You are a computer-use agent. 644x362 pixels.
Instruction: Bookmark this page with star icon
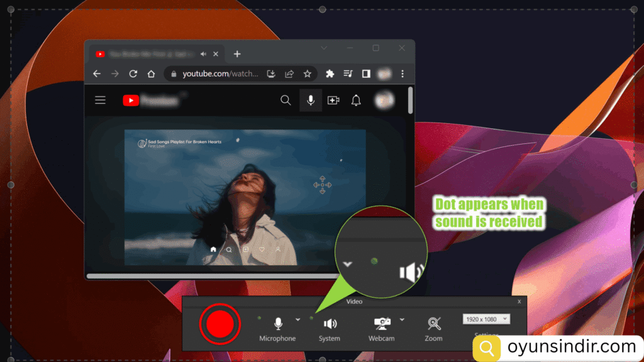(308, 74)
